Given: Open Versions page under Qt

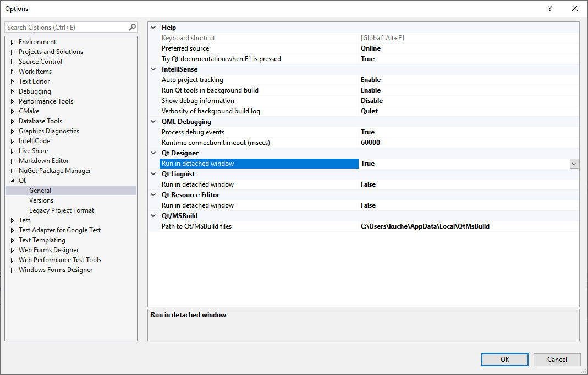Looking at the screenshot, I should point(41,200).
